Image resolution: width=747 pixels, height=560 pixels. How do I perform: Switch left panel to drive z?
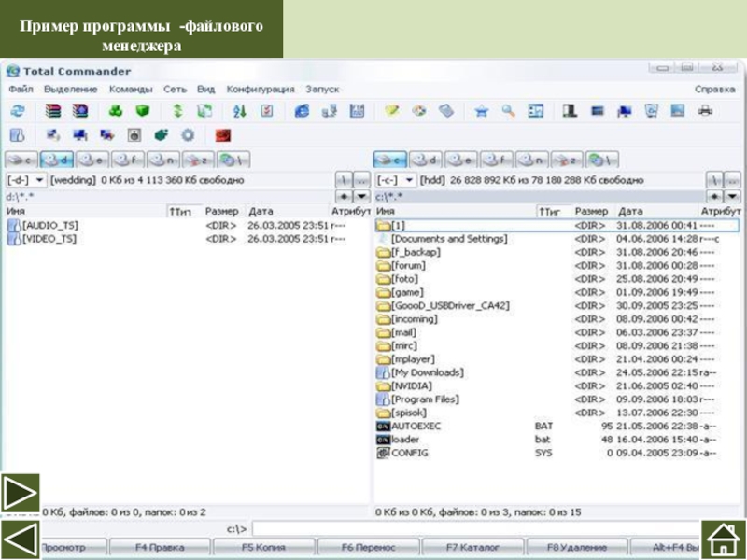point(198,160)
